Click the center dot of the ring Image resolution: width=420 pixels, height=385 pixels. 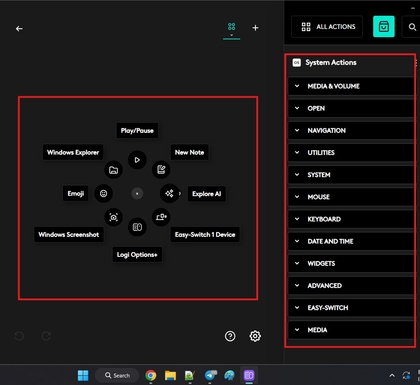pyautogui.click(x=137, y=193)
